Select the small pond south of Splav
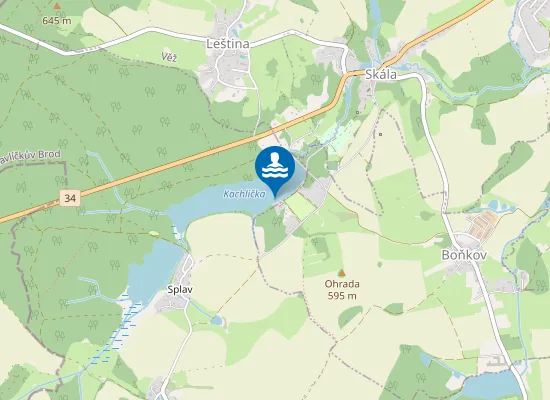The width and height of the screenshot is (550, 400). click(217, 320)
